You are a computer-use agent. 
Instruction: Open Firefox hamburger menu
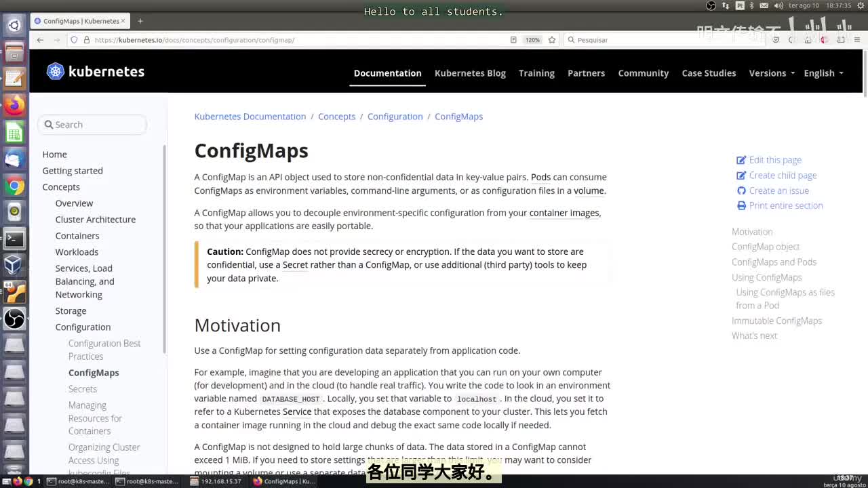(857, 40)
